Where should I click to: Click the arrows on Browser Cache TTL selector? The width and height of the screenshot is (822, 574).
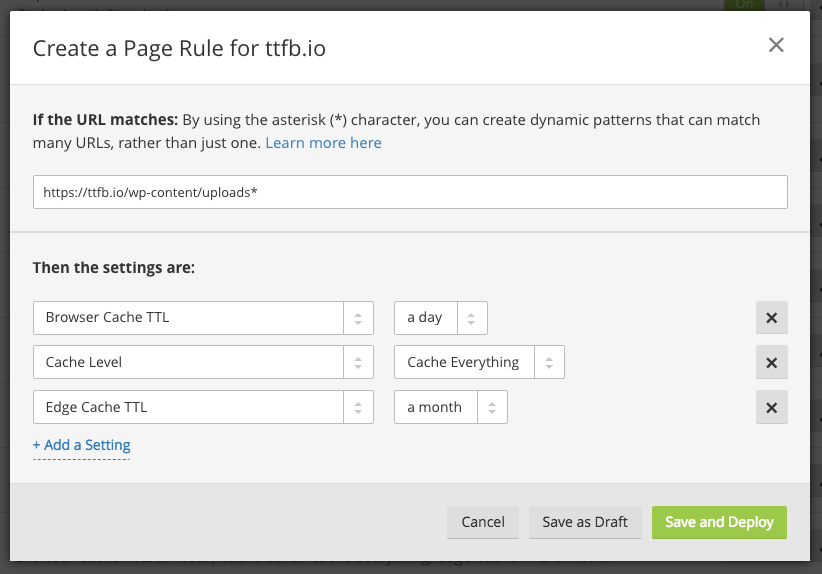click(357, 317)
